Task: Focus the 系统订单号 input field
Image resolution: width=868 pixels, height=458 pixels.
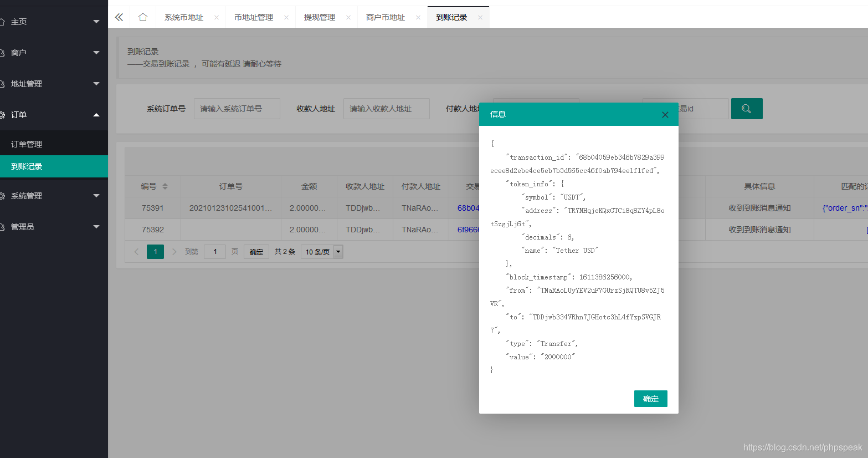Action: click(x=237, y=109)
